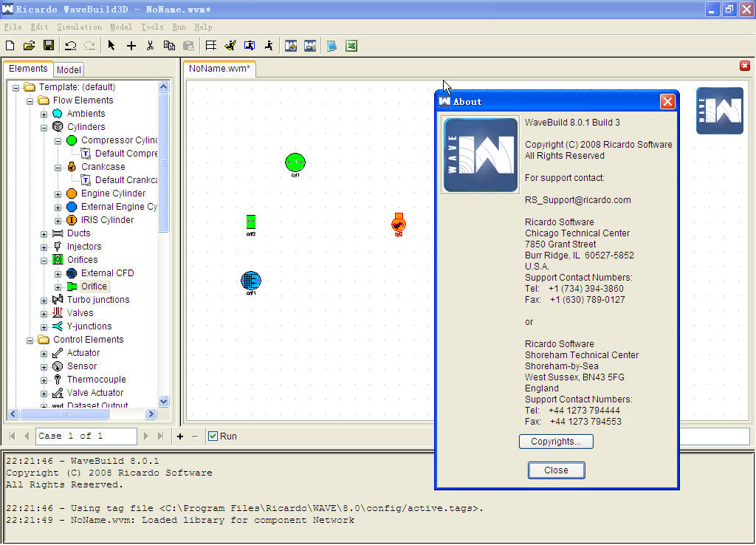Image resolution: width=756 pixels, height=545 pixels.
Task: Switch to the Elements tab
Action: tap(28, 69)
